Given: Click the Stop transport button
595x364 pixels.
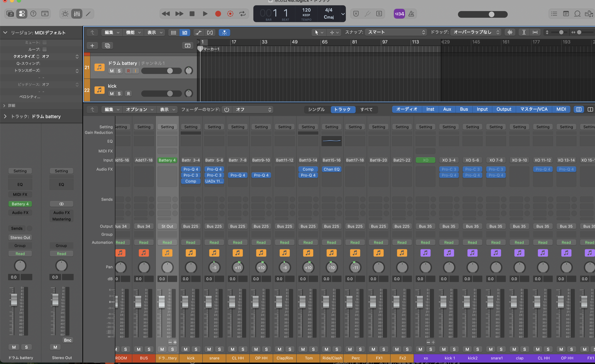Looking at the screenshot, I should tap(192, 14).
